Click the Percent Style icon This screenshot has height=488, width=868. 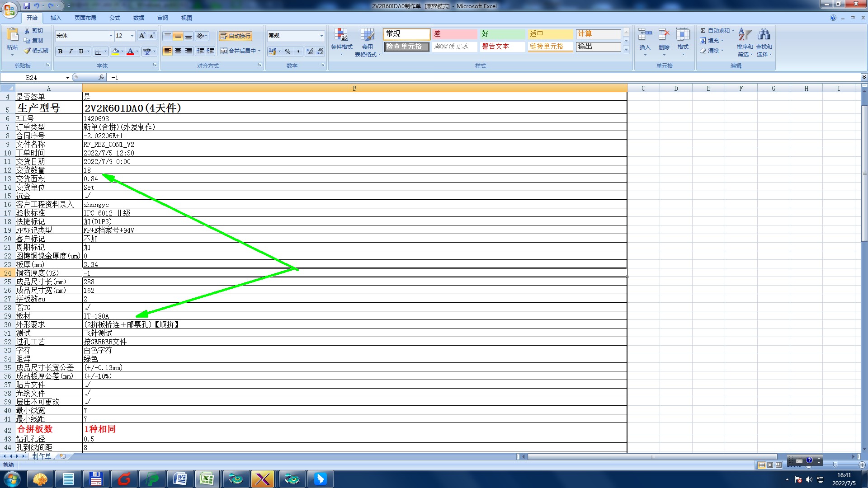point(288,52)
